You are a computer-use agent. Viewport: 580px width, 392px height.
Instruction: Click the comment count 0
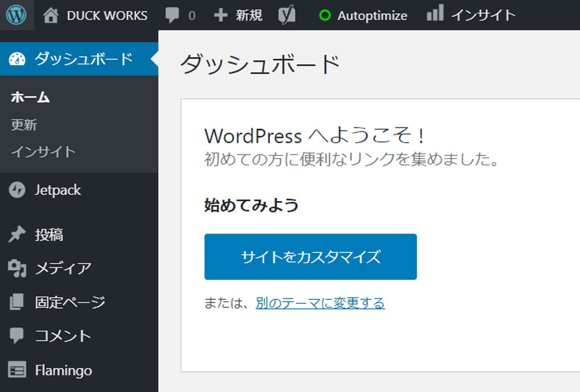point(192,16)
